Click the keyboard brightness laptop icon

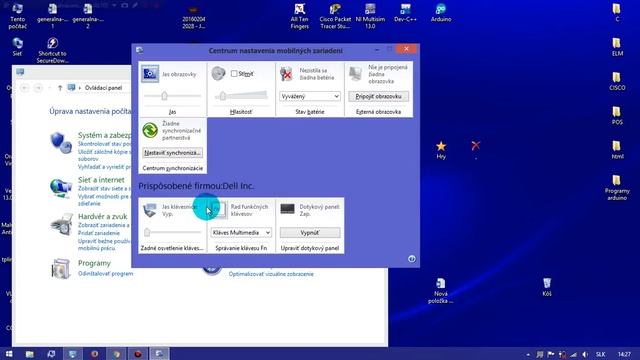(x=150, y=210)
